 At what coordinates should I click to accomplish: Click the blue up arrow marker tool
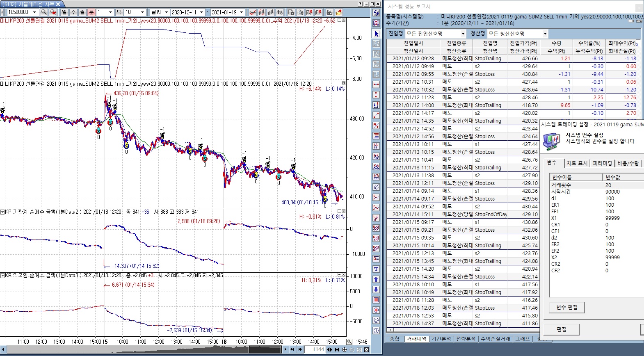click(376, 279)
